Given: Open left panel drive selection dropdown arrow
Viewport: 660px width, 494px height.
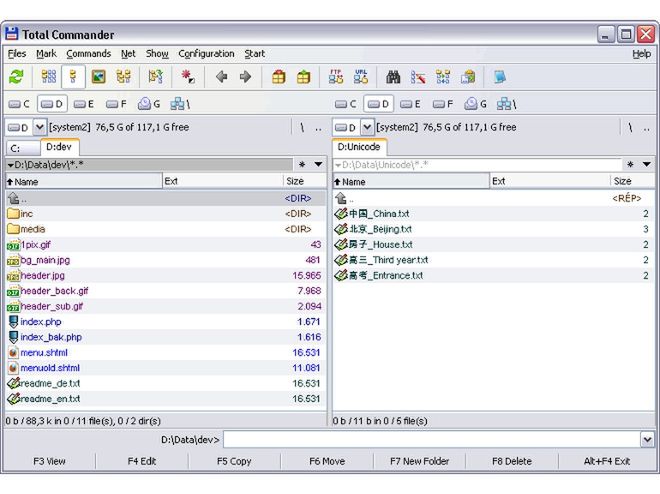Looking at the screenshot, I should click(39, 127).
